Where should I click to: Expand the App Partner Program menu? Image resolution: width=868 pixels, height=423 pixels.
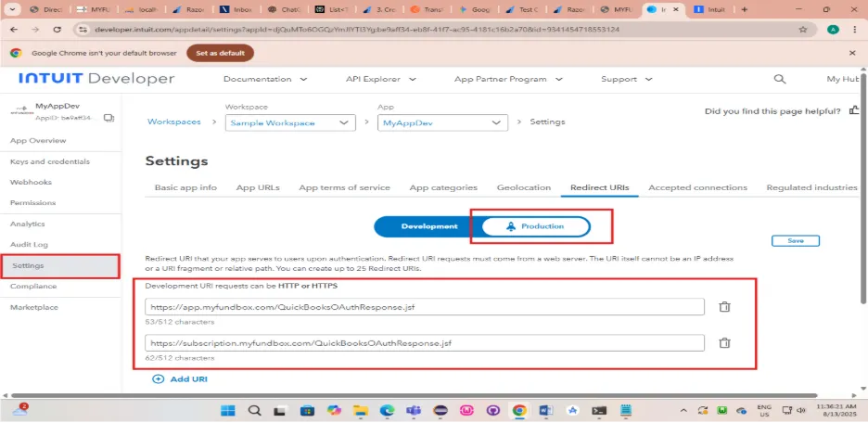(x=508, y=79)
